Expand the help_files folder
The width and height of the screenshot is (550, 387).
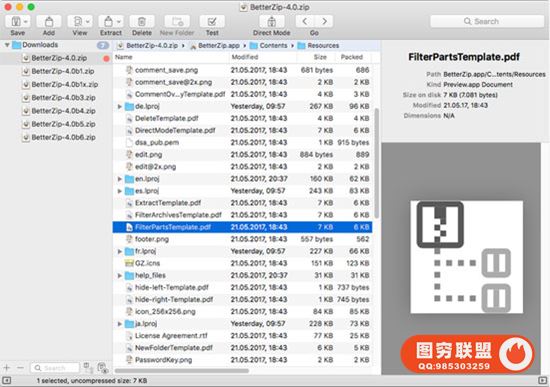coord(120,275)
